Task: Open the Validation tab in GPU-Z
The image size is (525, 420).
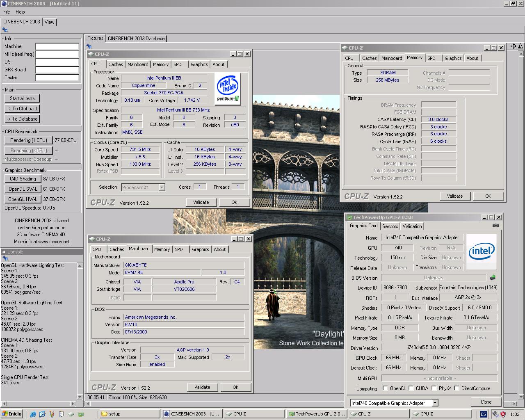Action: 412,226
